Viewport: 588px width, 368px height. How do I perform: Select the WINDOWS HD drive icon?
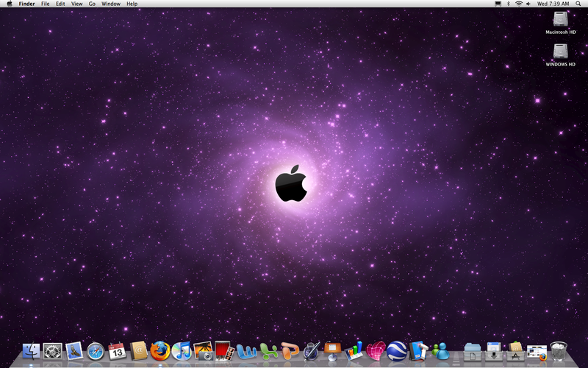560,52
